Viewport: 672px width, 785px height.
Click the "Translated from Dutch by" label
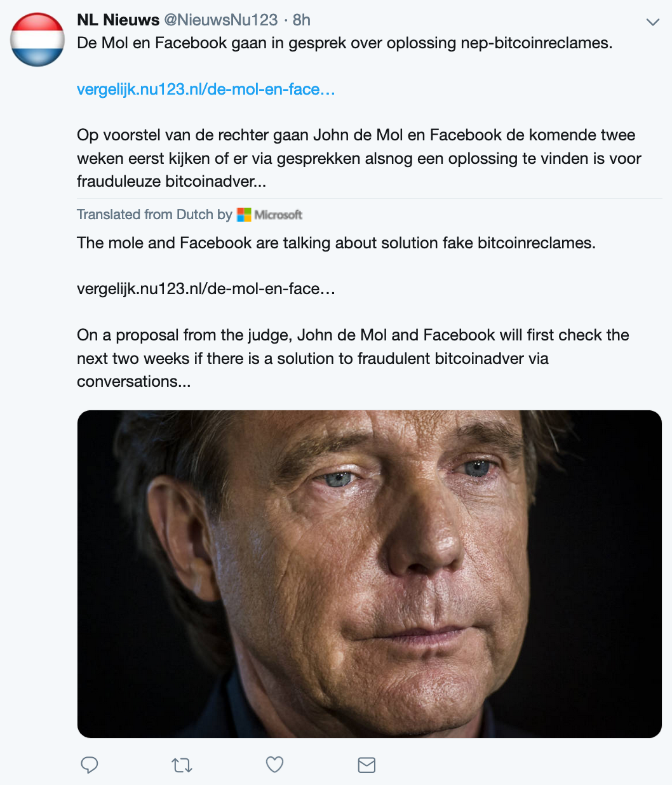(x=154, y=215)
